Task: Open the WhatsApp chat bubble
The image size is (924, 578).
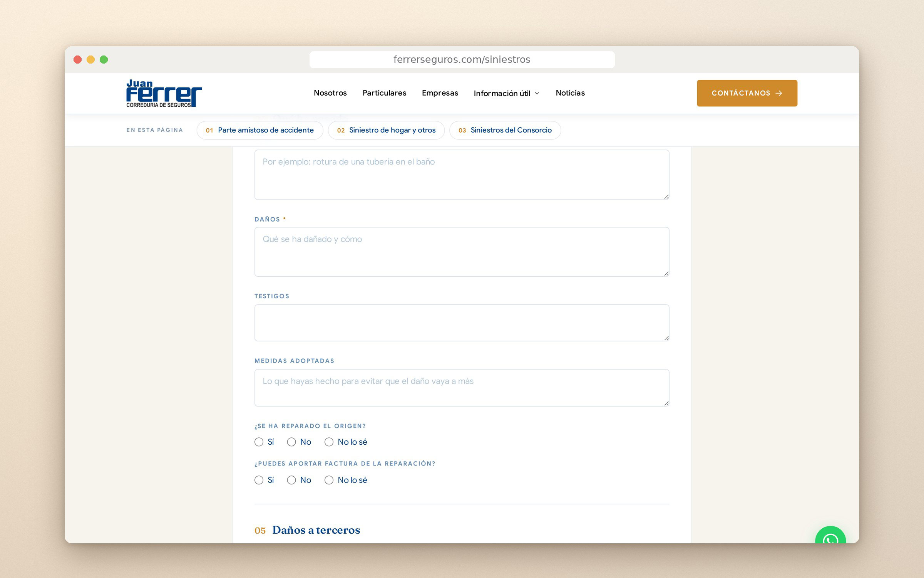Action: [x=830, y=535]
